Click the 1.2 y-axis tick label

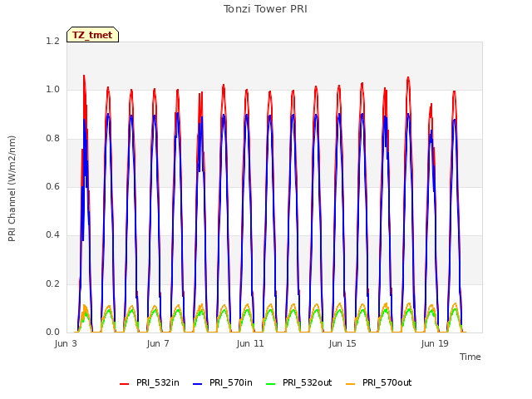[52, 42]
